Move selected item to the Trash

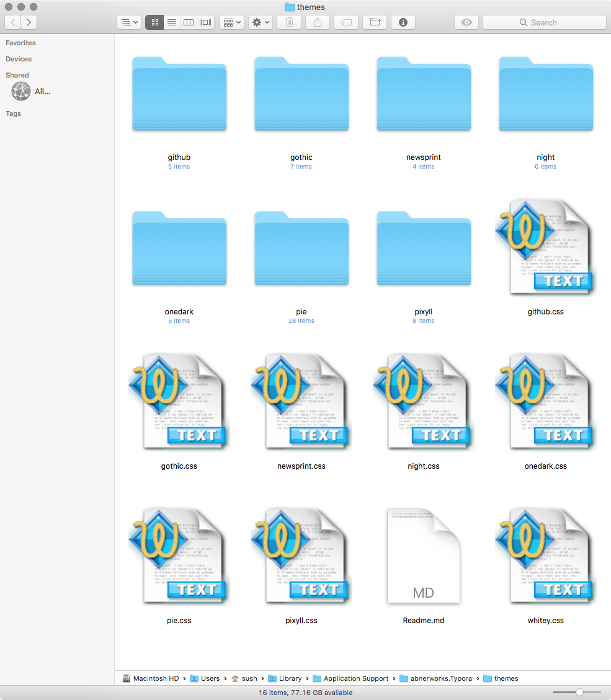288,22
